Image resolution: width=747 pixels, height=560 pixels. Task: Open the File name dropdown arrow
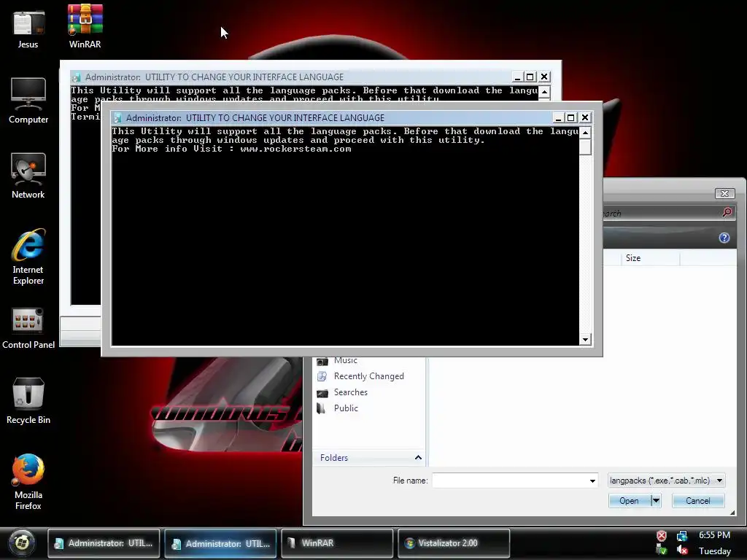pos(592,481)
